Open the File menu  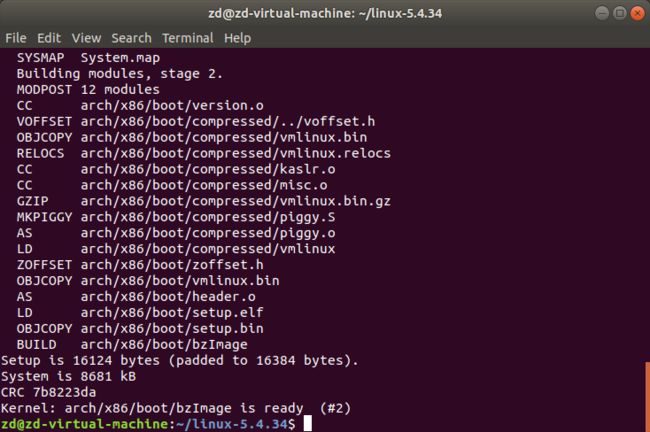pyautogui.click(x=16, y=38)
